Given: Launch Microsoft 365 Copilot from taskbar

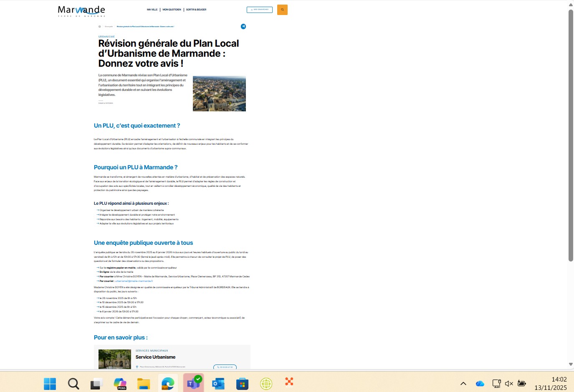Looking at the screenshot, I should click(120, 383).
